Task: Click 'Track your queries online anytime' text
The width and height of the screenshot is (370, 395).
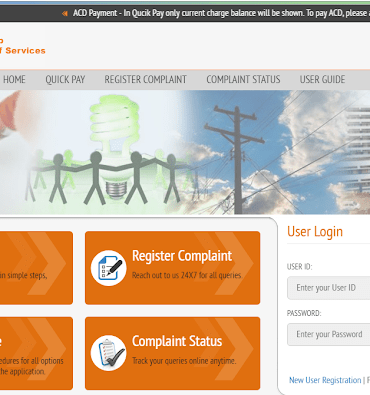Action: pos(184,361)
